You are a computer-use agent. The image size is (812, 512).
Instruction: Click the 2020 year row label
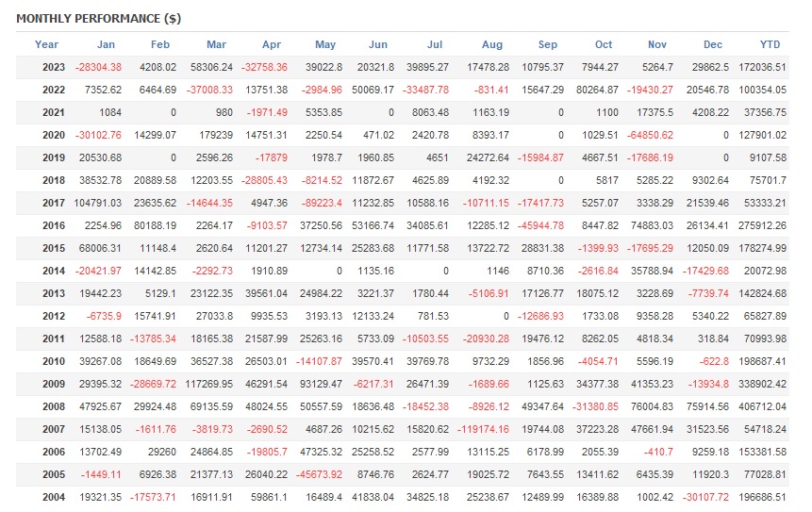[53, 135]
